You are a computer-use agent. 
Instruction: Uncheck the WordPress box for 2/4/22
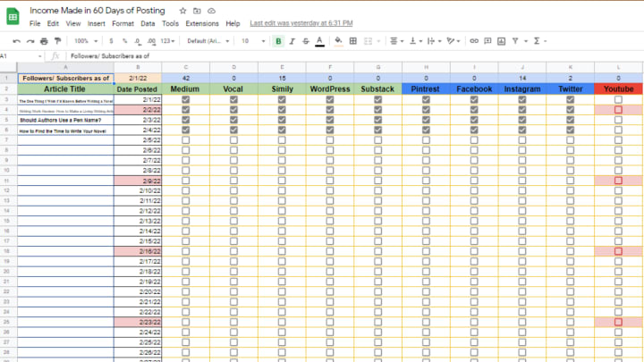(330, 130)
